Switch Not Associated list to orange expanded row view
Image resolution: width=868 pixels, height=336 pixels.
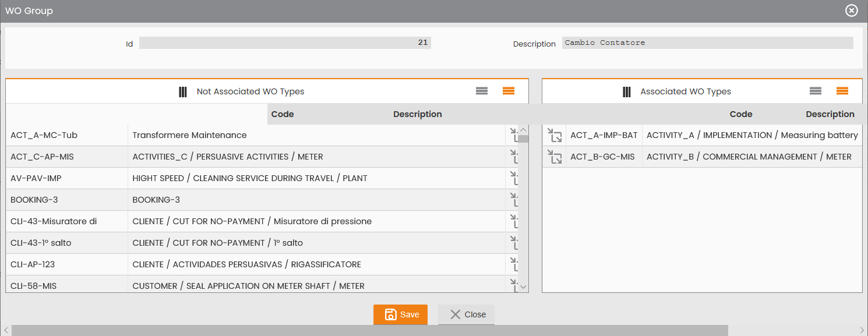point(509,91)
